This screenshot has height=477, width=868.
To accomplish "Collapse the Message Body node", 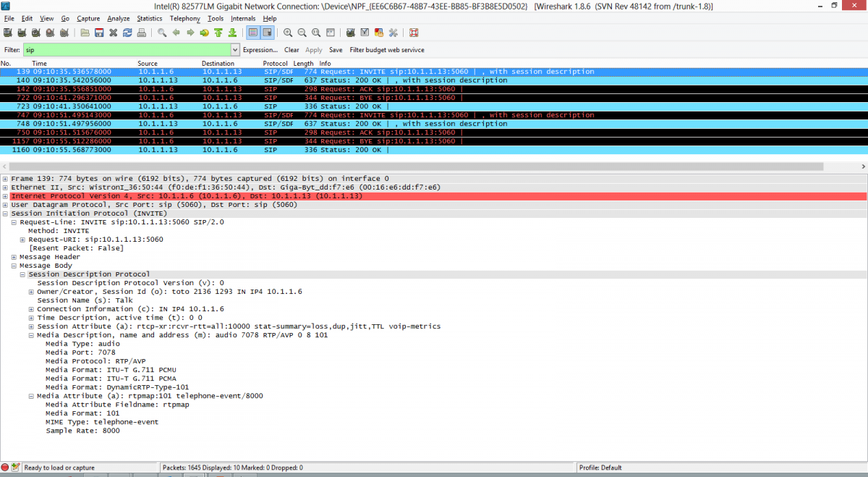I will [x=14, y=266].
